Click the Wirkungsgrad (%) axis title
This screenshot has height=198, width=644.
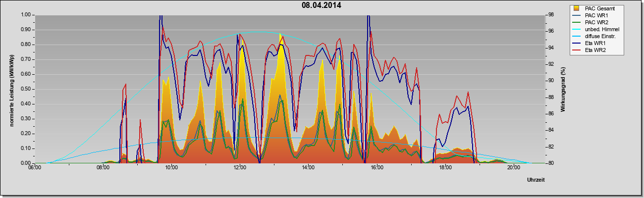[x=563, y=89]
